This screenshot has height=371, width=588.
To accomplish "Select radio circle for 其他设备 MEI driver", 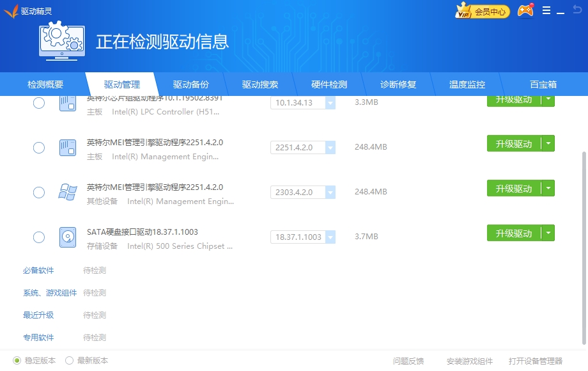I will (x=38, y=193).
